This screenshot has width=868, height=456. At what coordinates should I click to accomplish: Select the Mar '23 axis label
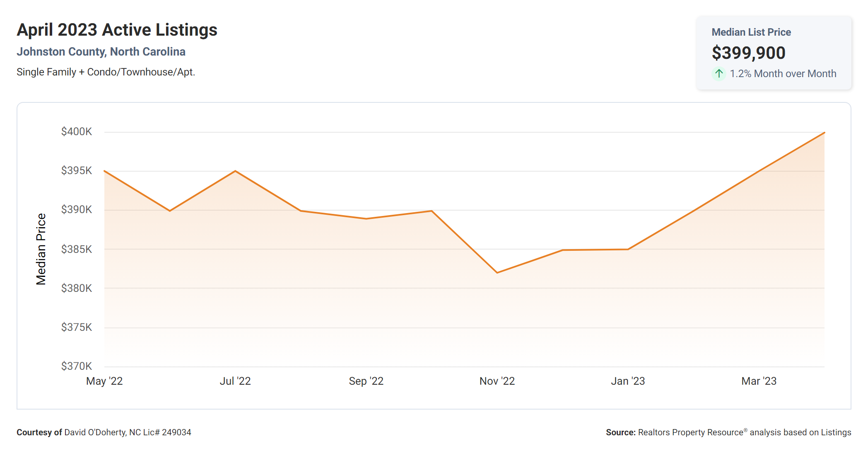tap(759, 381)
